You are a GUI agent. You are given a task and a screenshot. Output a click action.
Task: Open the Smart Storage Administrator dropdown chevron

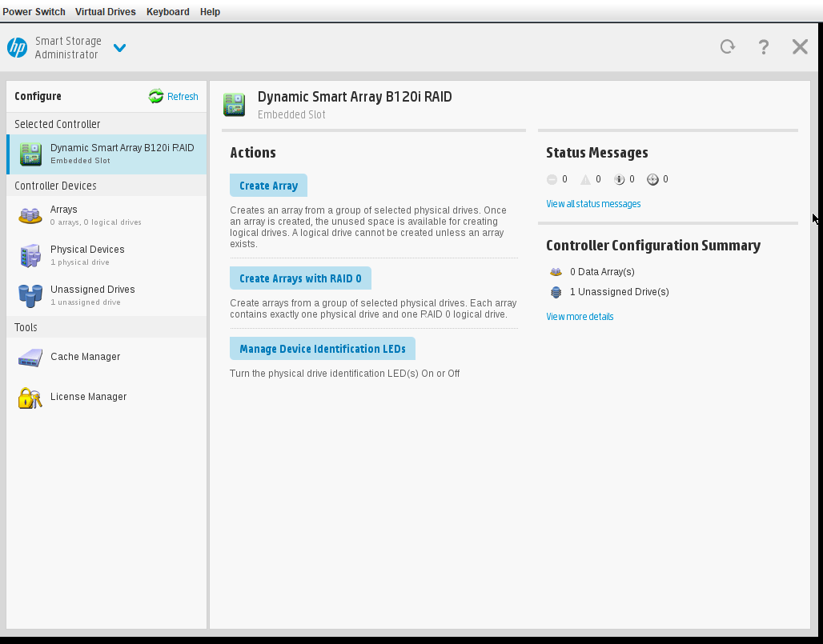point(119,48)
